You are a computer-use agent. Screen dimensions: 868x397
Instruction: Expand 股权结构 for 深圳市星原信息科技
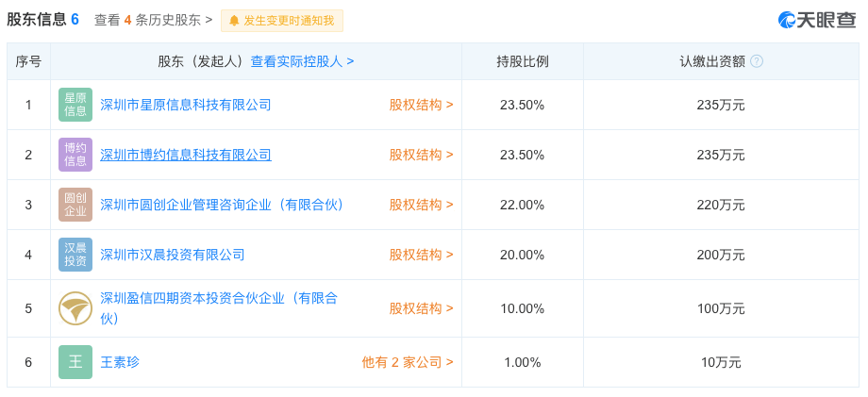click(x=422, y=105)
